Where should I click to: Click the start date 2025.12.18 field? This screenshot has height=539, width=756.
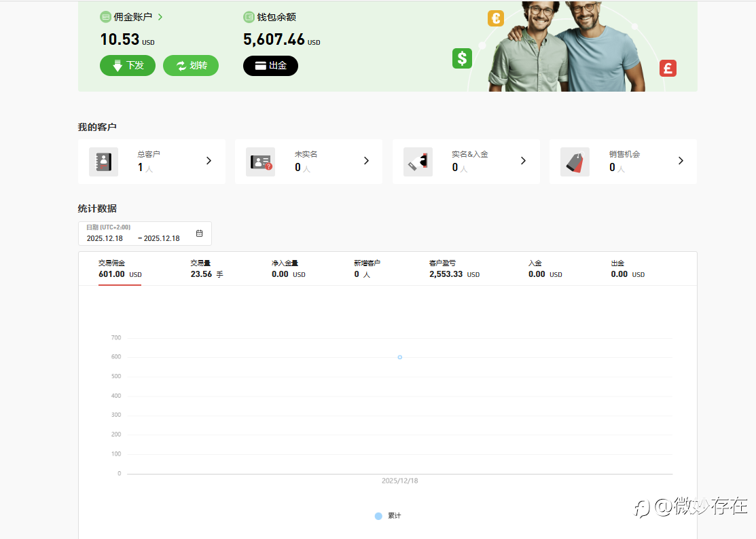[105, 238]
